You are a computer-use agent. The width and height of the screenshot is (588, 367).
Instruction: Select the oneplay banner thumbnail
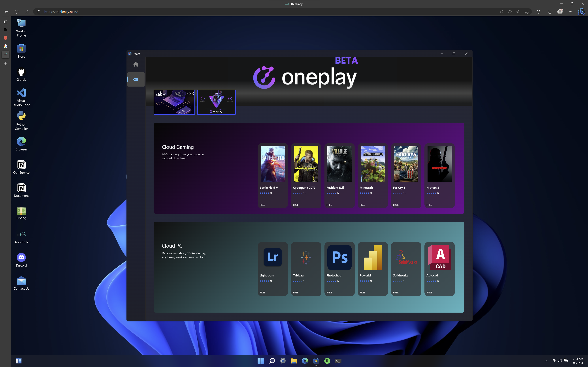click(216, 102)
